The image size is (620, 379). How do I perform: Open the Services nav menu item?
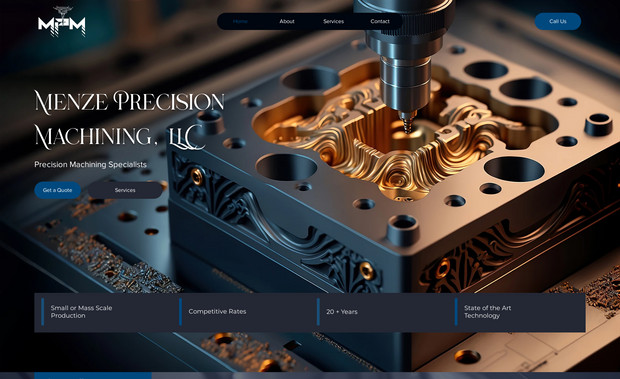pos(333,21)
